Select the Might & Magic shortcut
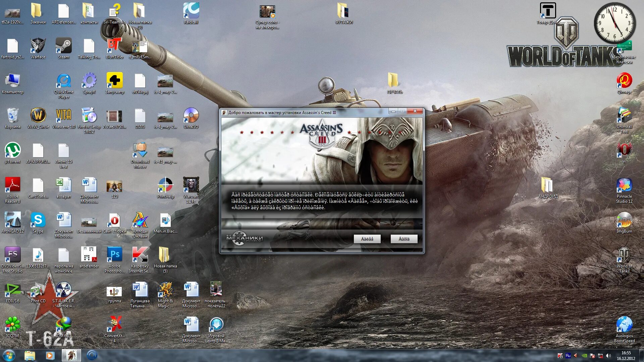 click(x=165, y=295)
